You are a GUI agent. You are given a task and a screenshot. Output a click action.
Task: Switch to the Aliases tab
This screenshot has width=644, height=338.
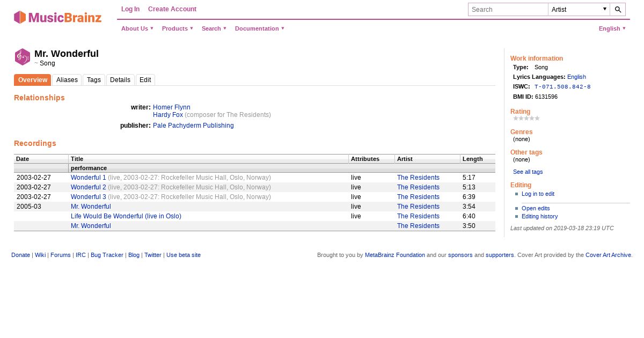[x=67, y=80]
